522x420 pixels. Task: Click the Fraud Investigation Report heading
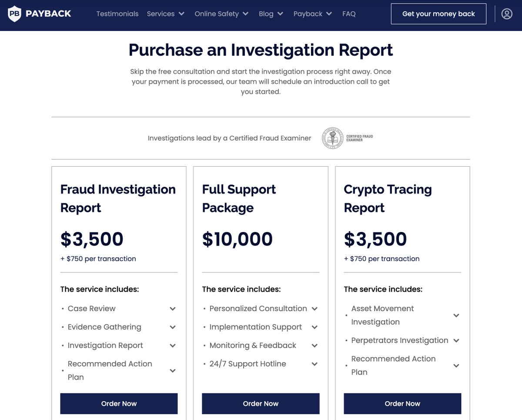(x=118, y=198)
